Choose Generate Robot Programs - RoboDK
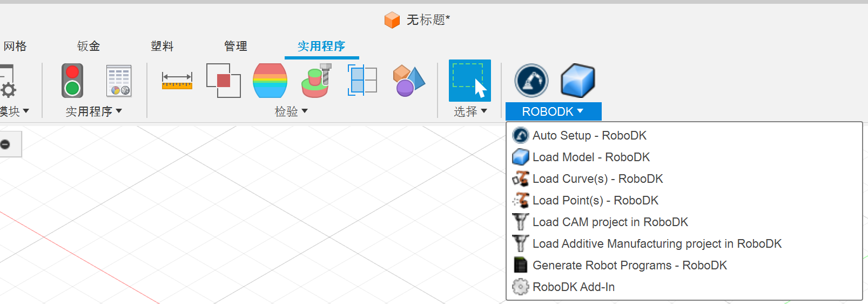Image resolution: width=868 pixels, height=304 pixels. click(684, 265)
